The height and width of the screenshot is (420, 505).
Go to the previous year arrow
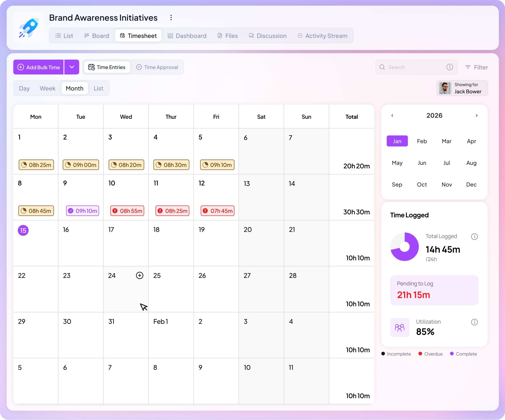[392, 116]
